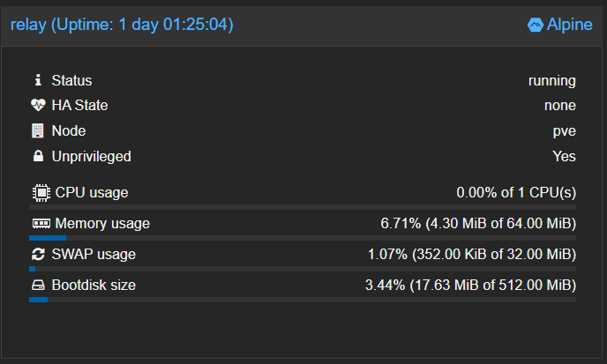The height and width of the screenshot is (364, 607).
Task: Select the pve node value
Action: [x=565, y=131]
